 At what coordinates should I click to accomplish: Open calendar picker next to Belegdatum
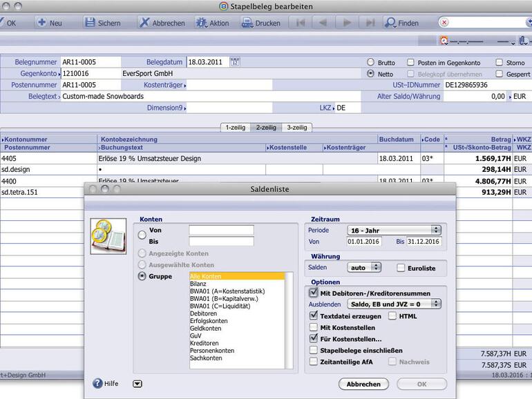coord(235,61)
